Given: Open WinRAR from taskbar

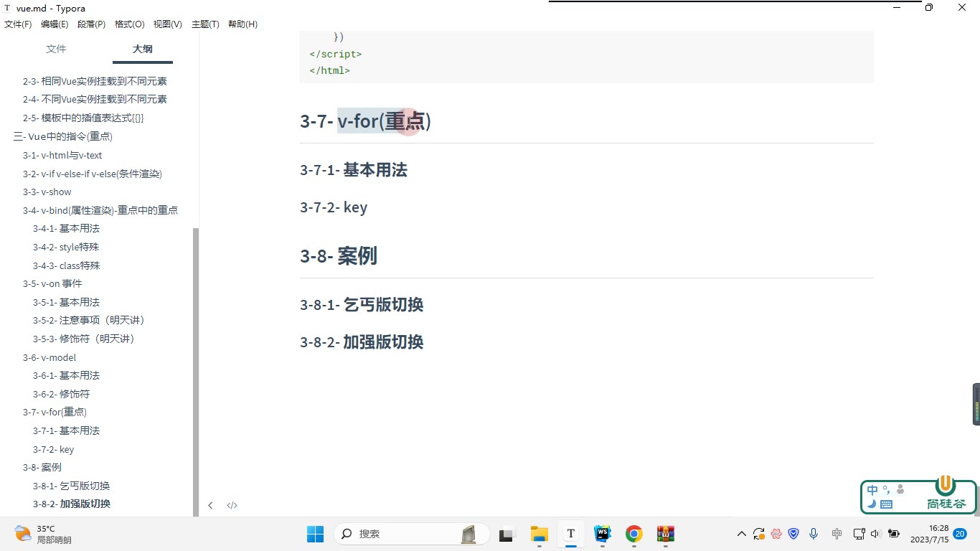Looking at the screenshot, I should pyautogui.click(x=666, y=534).
